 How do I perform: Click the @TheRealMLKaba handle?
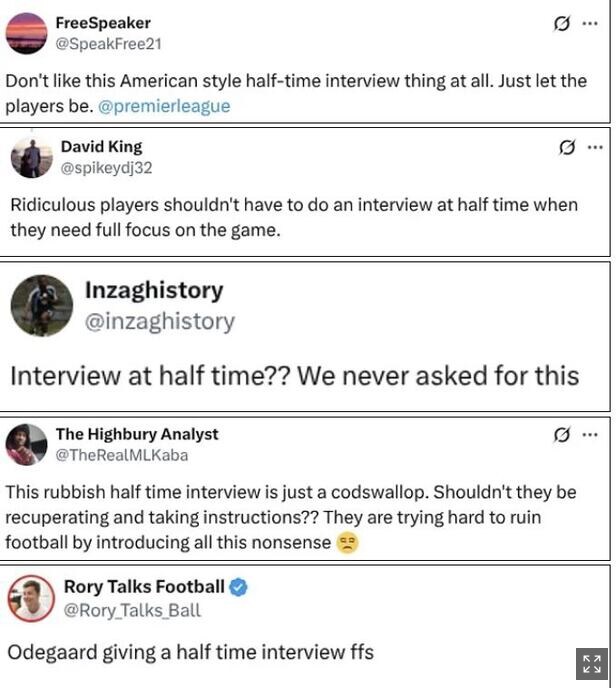(122, 455)
